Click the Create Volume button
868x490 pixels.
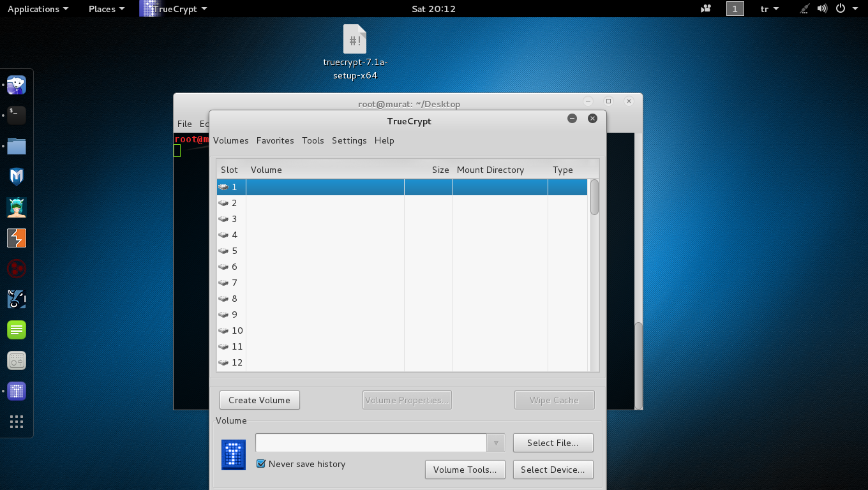[259, 400]
